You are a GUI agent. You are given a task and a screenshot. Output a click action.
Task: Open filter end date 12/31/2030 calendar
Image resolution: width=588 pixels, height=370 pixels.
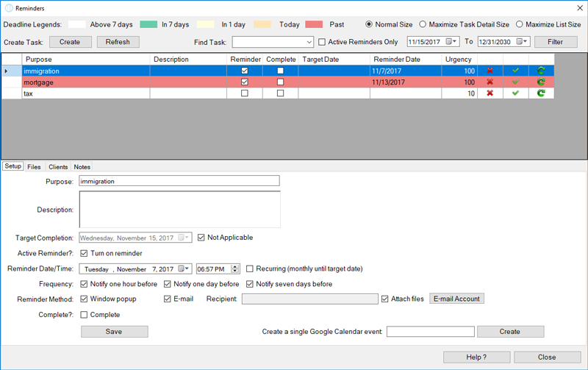522,42
